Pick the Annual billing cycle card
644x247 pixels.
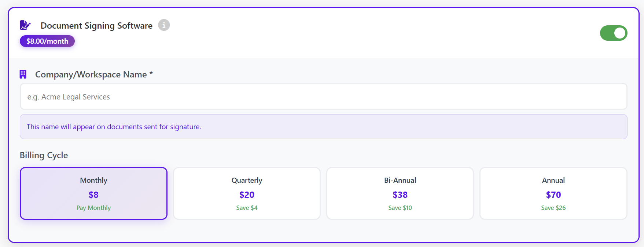pos(553,193)
